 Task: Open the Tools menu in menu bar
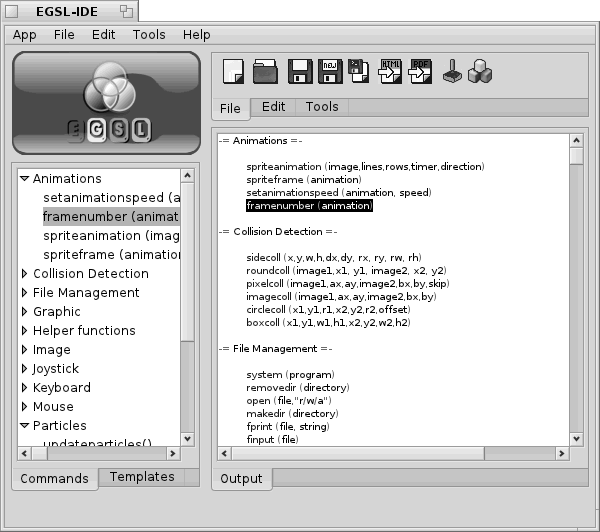149,35
